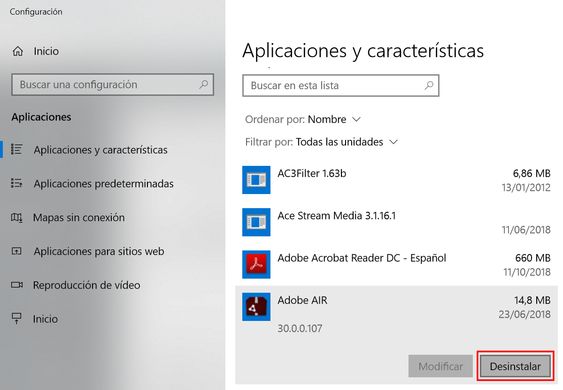
Task: Focus the Buscar una configuración search field
Action: (x=112, y=85)
